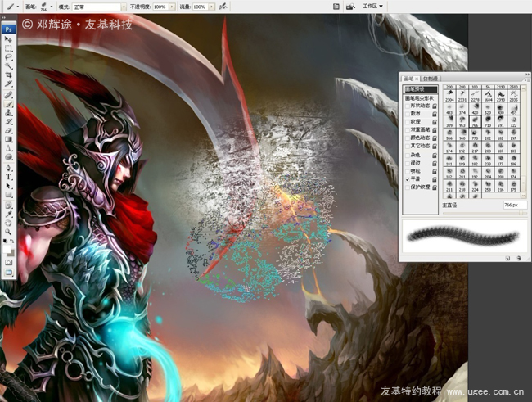The height and width of the screenshot is (402, 532).
Task: Select the Slice tool
Action: 8,84
